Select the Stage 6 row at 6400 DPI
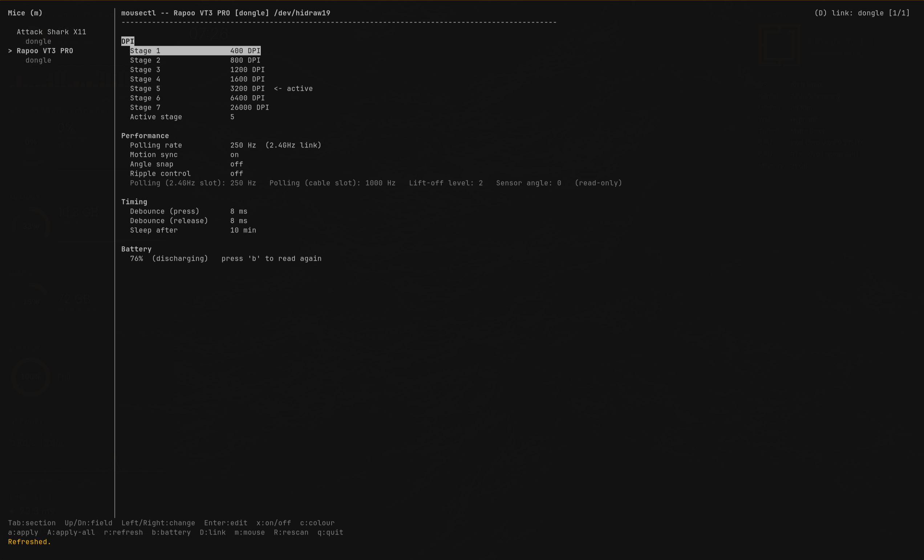Screen dimensions: 924x560 tap(197, 98)
